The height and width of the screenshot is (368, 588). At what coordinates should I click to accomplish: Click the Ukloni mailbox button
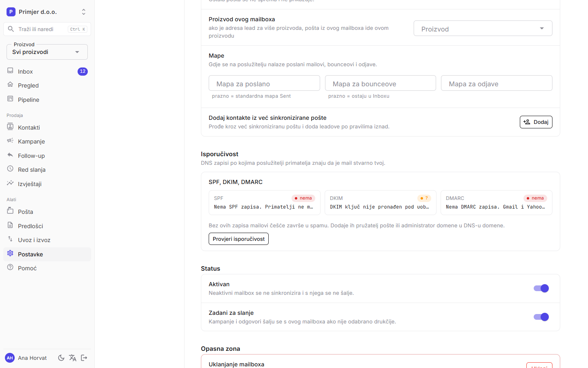pyautogui.click(x=539, y=365)
